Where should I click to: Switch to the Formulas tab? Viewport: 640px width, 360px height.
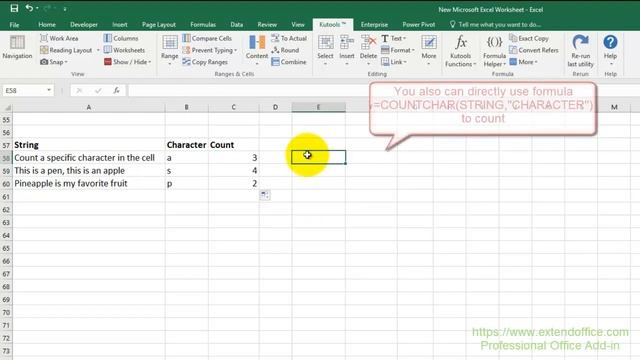[203, 24]
